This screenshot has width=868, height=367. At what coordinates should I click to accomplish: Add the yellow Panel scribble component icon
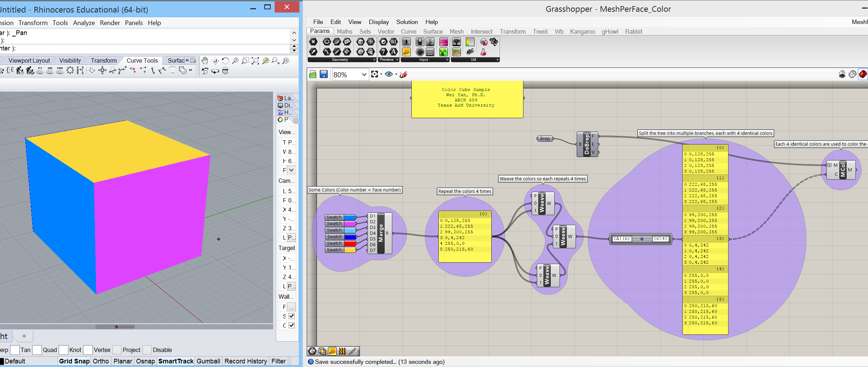click(406, 52)
